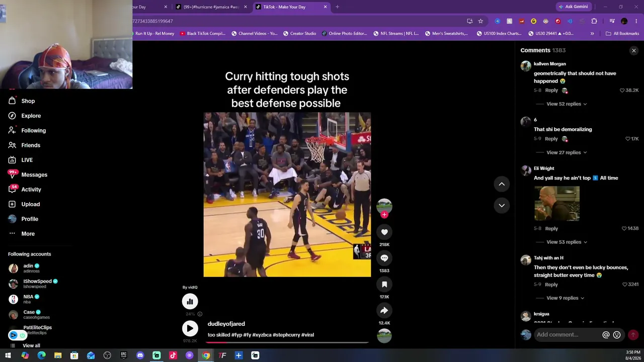Screen dimensions: 644x362
Task: Click the Ask Gemini button
Action: [573, 7]
